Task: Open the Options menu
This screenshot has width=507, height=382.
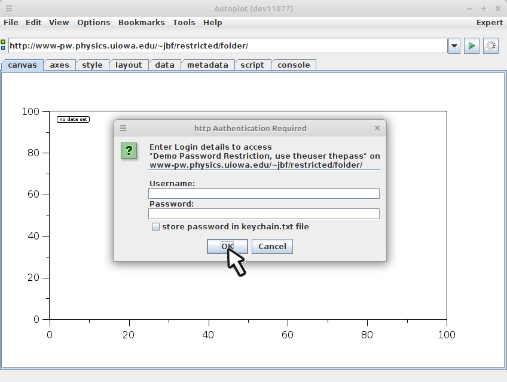Action: click(94, 22)
